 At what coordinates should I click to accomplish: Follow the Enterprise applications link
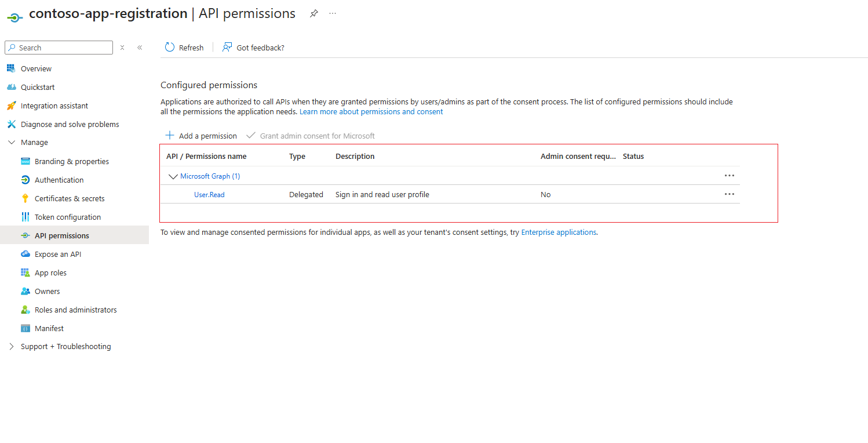tap(559, 232)
